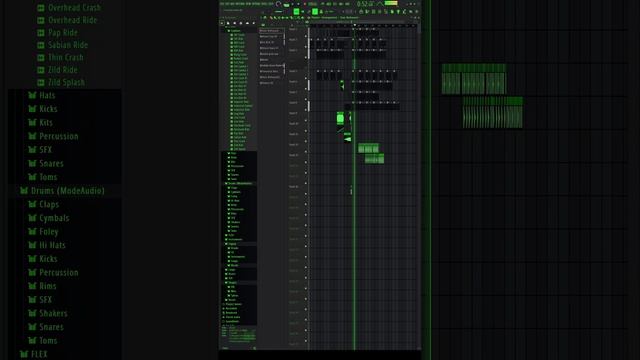Click the waveform icon beside Overhead Ride

pos(41,20)
